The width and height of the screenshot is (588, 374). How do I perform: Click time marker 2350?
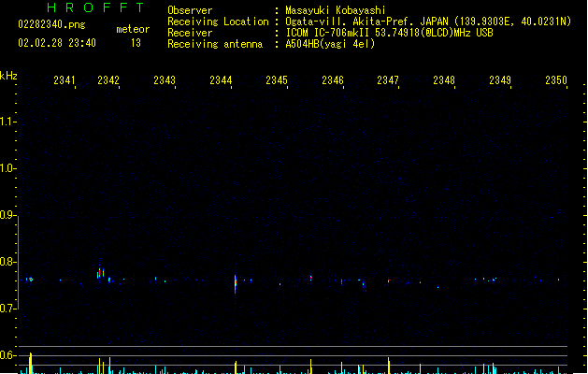[x=556, y=80]
